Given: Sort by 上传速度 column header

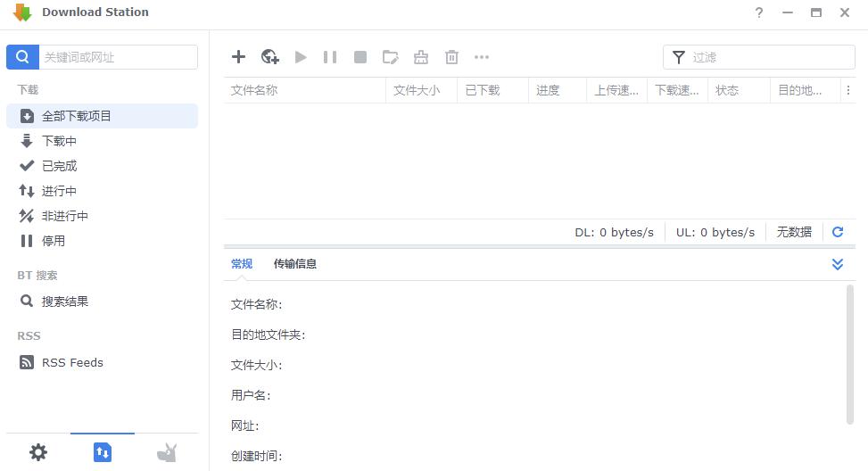Looking at the screenshot, I should [x=616, y=90].
